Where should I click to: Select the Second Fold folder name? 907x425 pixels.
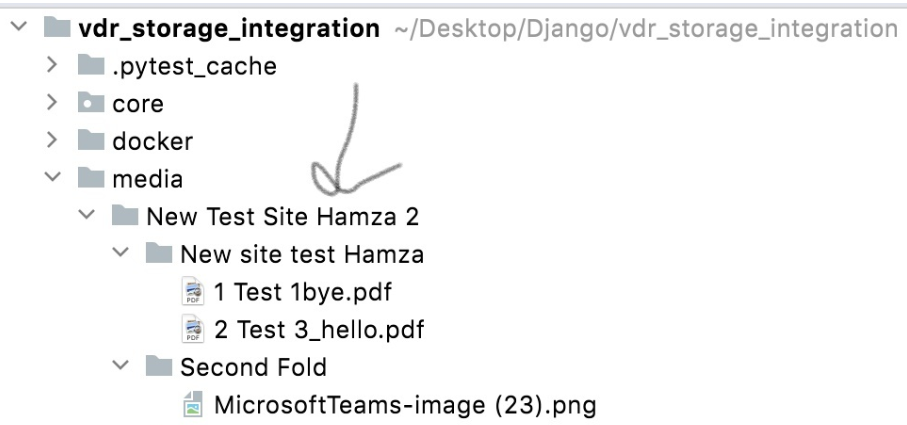[x=252, y=367]
